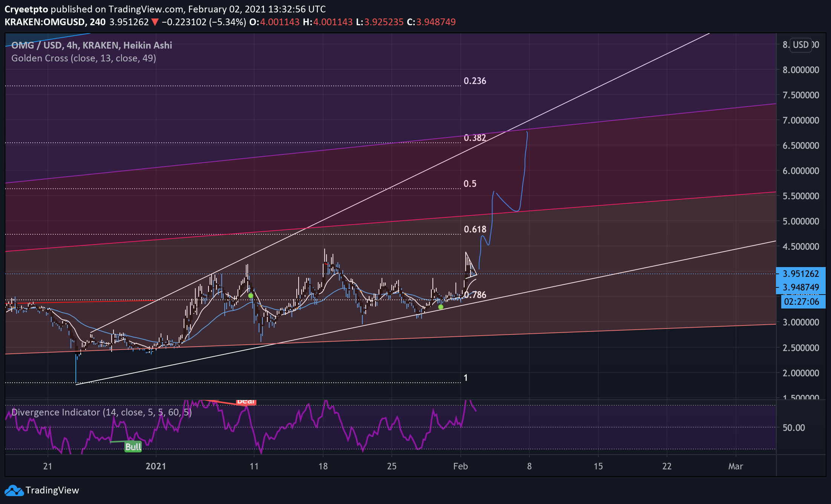Click the 7.000000 price axis label
Viewport: 831px width, 504px height.
[801, 121]
